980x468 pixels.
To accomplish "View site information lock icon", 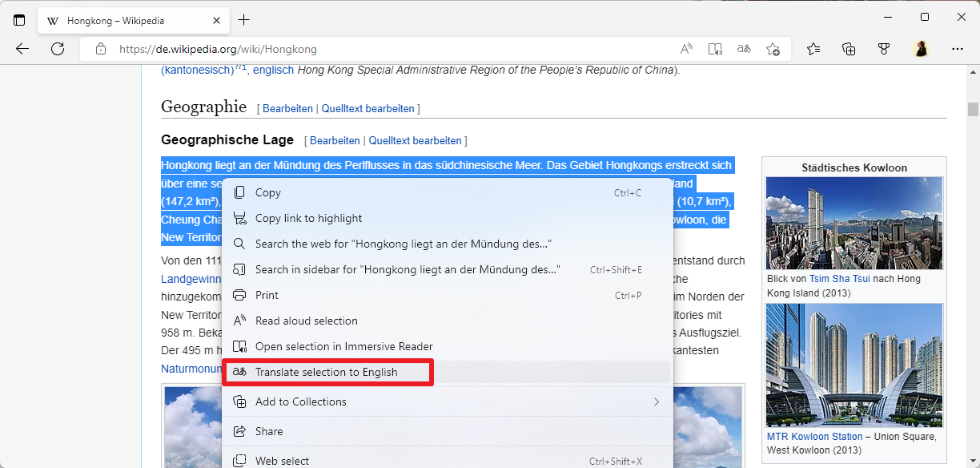I will [x=101, y=49].
